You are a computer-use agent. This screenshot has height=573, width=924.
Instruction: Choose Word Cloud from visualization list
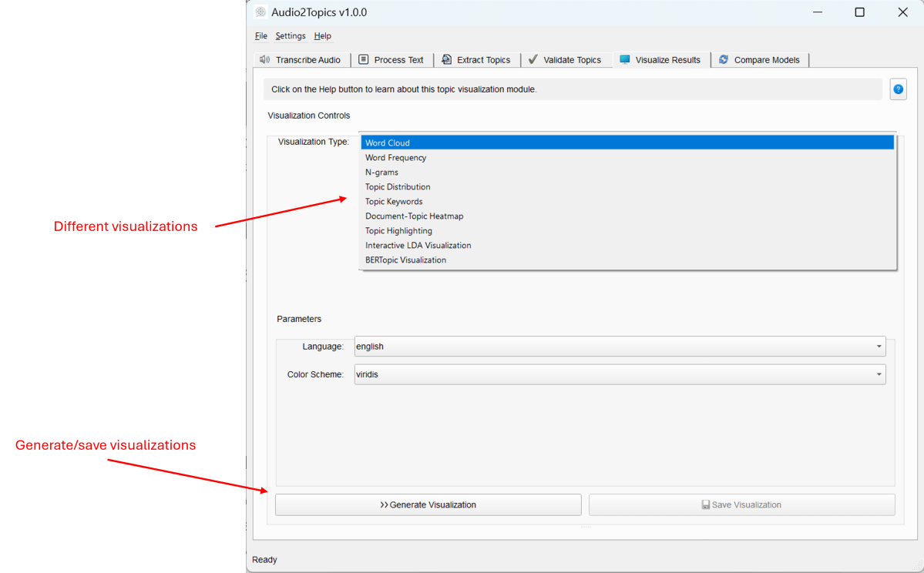pyautogui.click(x=627, y=142)
